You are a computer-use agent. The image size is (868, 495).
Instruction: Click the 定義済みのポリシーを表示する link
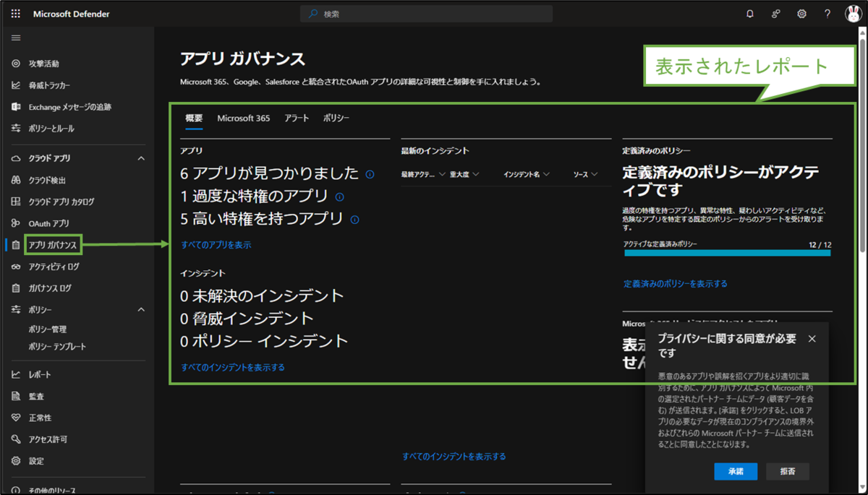tap(676, 284)
